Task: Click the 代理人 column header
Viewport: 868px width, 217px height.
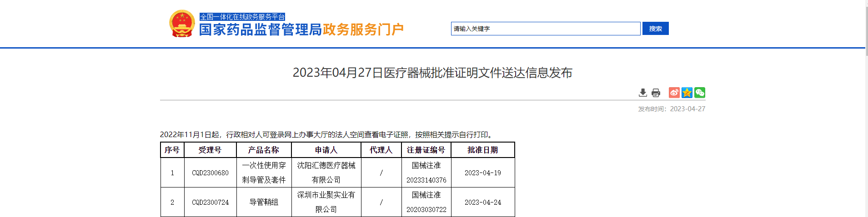Action: coord(381,150)
